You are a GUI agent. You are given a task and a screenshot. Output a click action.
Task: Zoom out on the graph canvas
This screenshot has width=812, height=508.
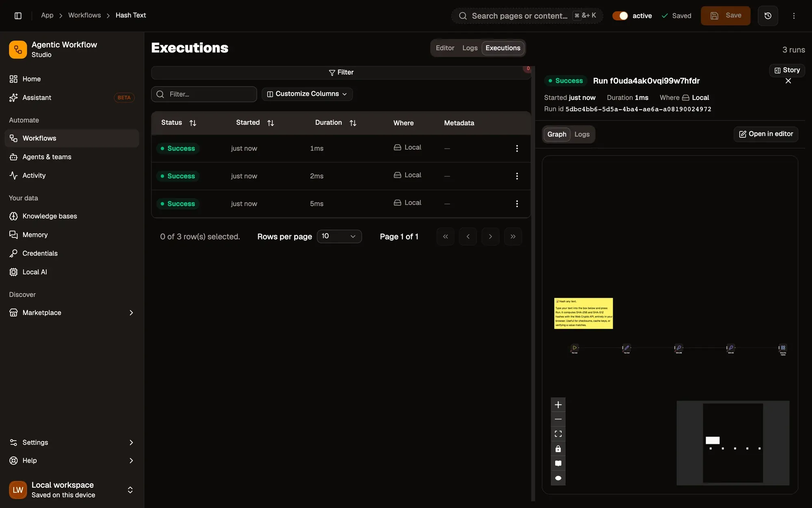[x=558, y=419]
